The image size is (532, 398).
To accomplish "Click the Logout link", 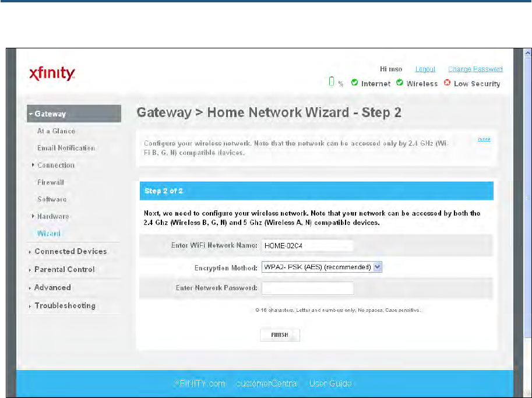I will click(425, 69).
